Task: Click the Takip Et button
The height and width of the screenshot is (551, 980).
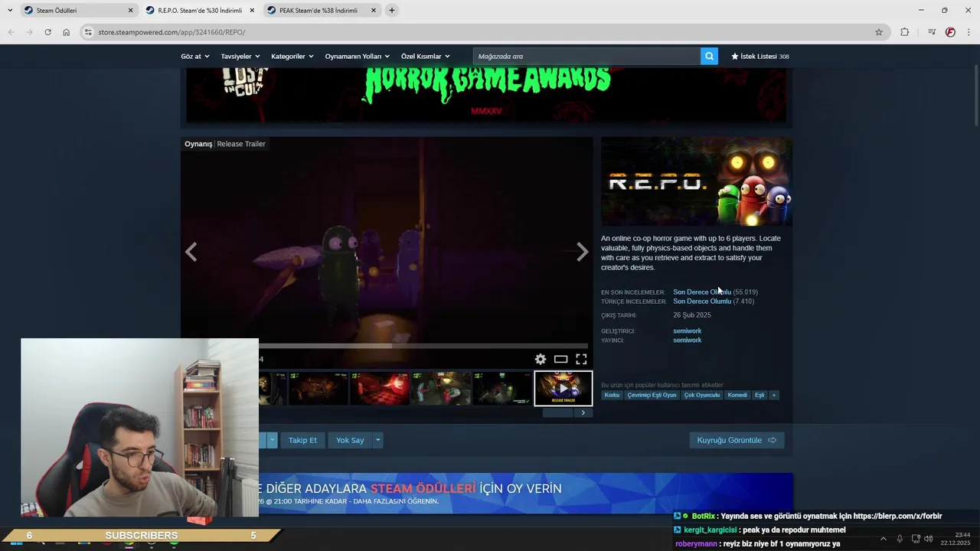Action: pos(302,440)
